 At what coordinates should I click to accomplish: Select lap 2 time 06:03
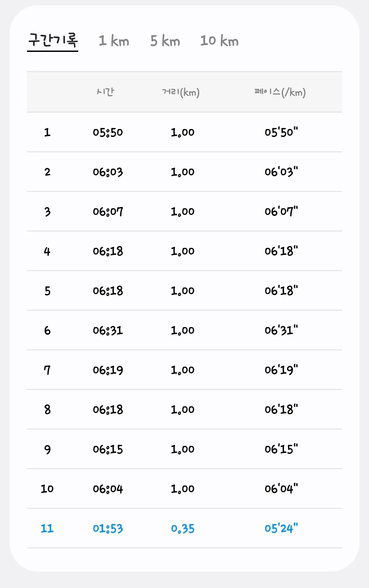click(x=108, y=172)
